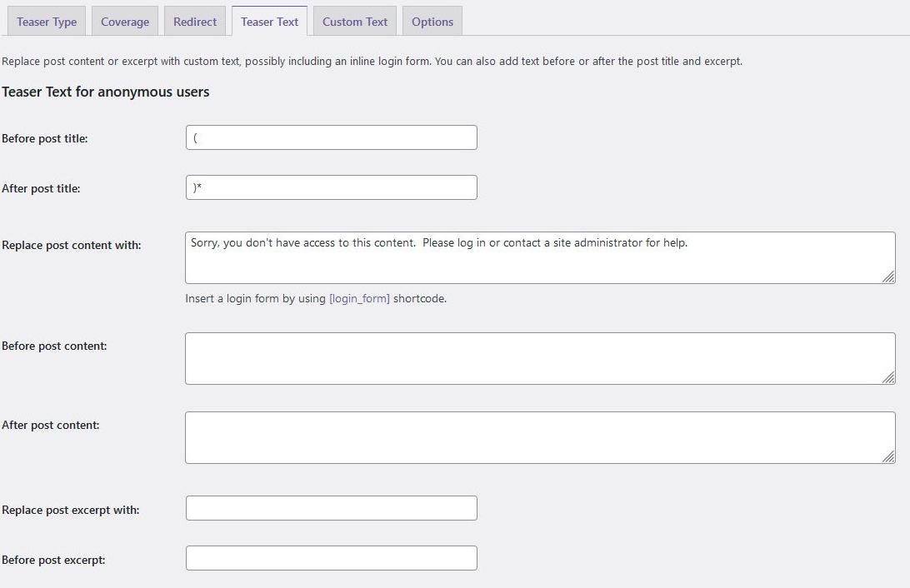
Task: Switch to the Options tab
Action: click(x=432, y=22)
